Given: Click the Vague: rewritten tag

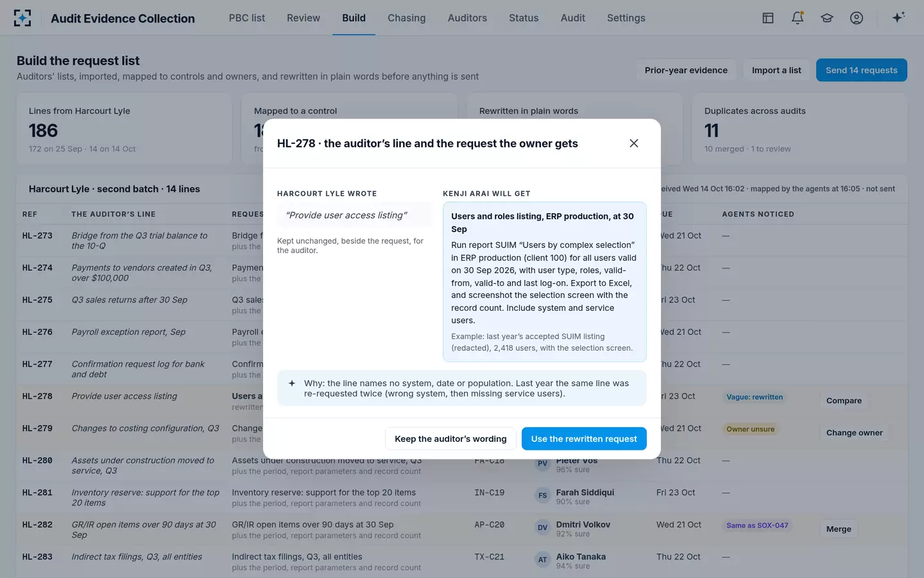Looking at the screenshot, I should tap(755, 397).
